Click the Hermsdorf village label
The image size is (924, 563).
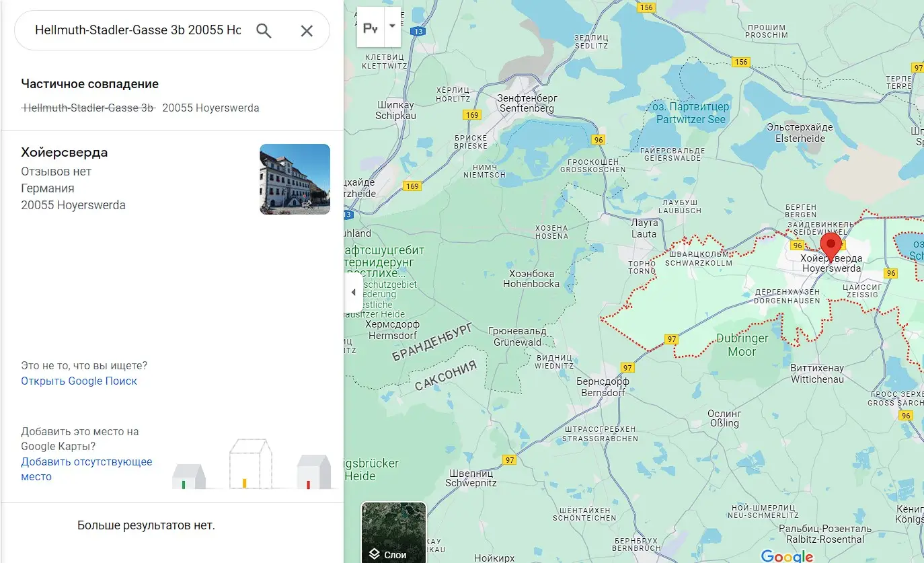[393, 330]
